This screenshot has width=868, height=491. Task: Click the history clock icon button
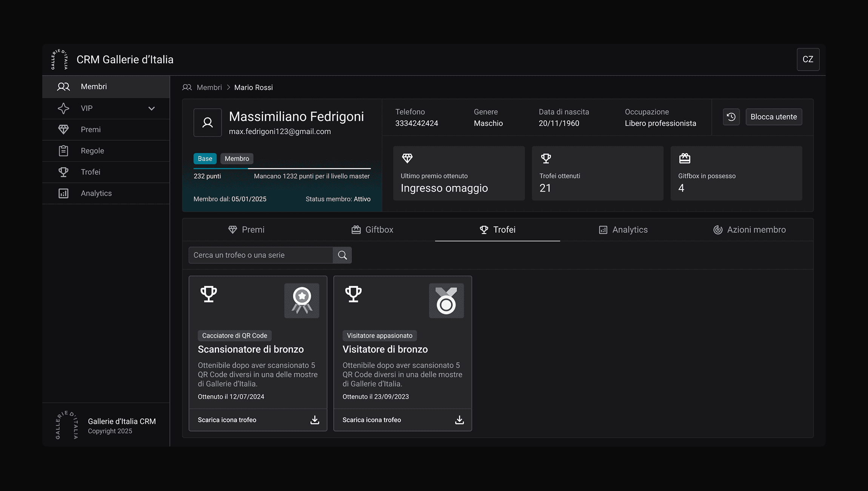pos(731,117)
